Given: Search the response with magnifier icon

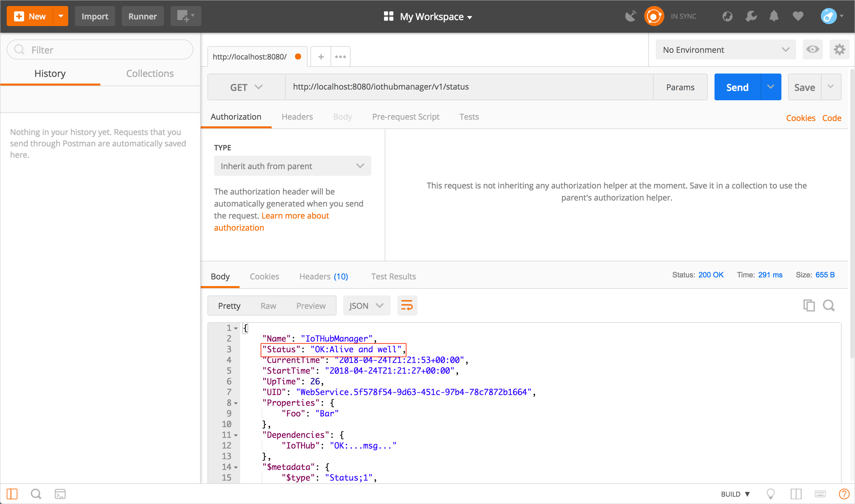Looking at the screenshot, I should point(829,305).
